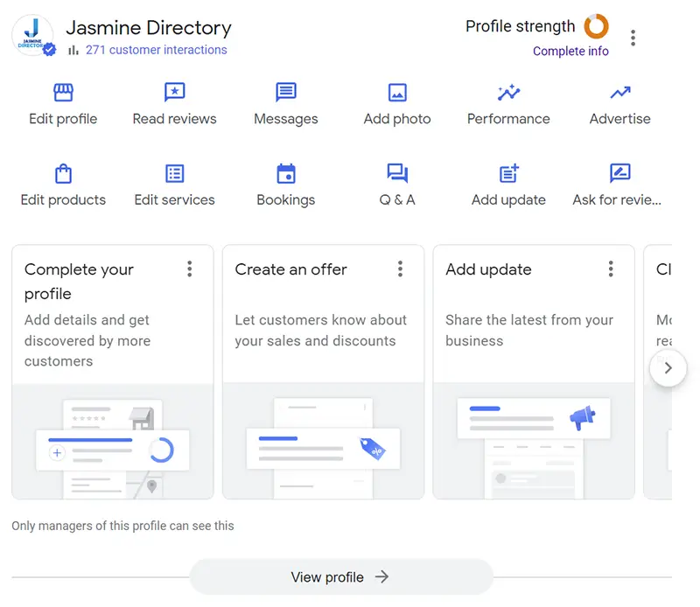Image resolution: width=700 pixels, height=607 pixels.
Task: Open the Read reviews star icon
Action: click(174, 93)
